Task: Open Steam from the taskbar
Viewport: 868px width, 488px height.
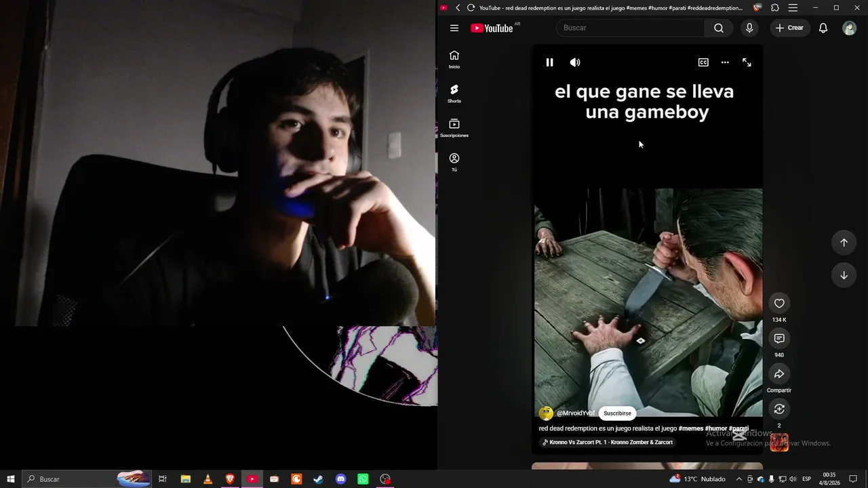Action: 318,479
